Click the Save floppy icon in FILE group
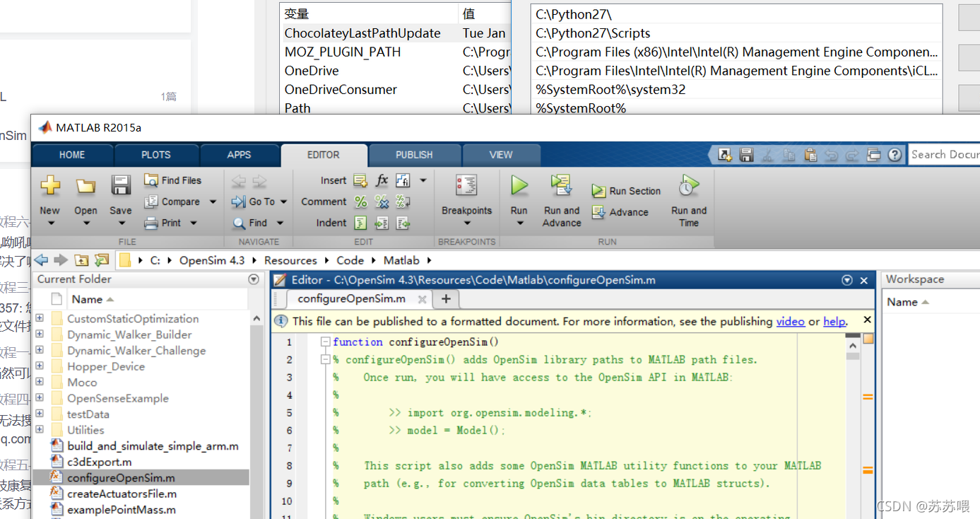The width and height of the screenshot is (980, 519). [x=121, y=185]
